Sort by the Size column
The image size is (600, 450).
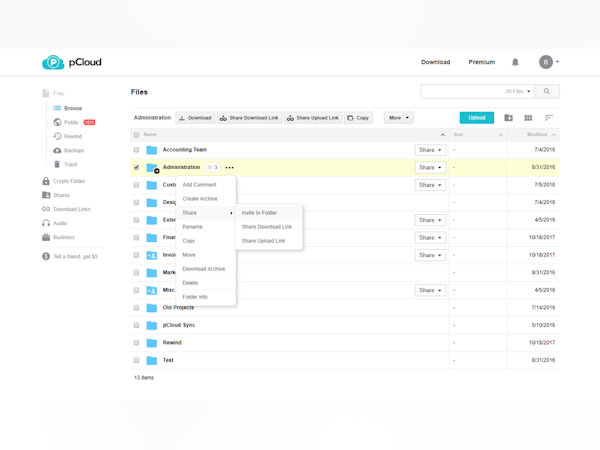click(x=478, y=135)
